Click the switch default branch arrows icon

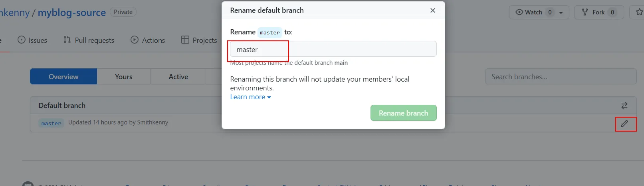tap(624, 106)
